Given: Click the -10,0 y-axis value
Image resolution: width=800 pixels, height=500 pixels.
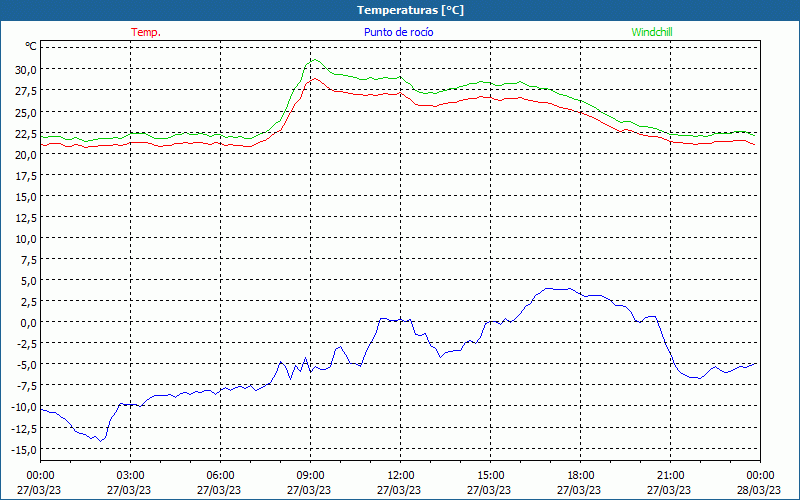Looking at the screenshot, I should (x=23, y=408).
